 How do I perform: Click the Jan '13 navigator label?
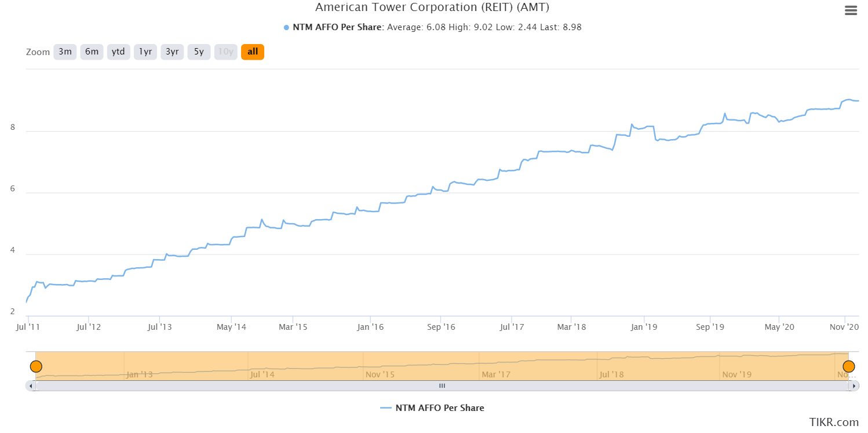[140, 374]
